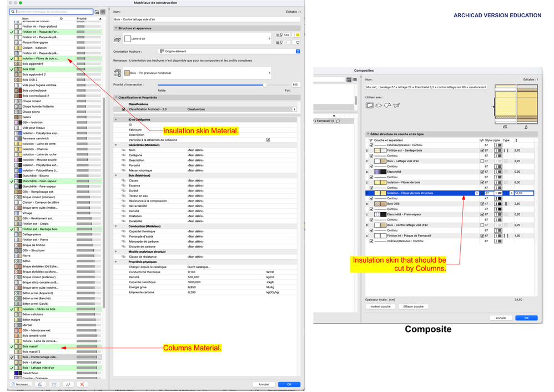Click the Nouveau... button
The image size is (554, 392).
(x=21, y=384)
